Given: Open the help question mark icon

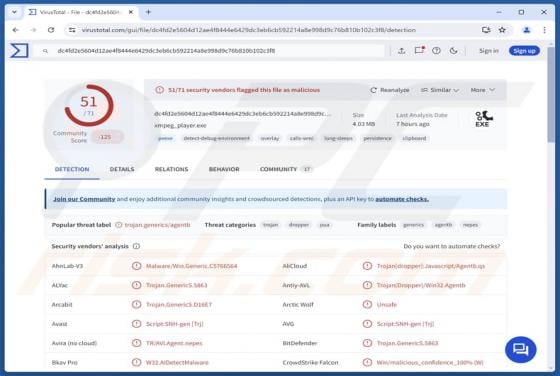Looking at the screenshot, I should (436, 51).
